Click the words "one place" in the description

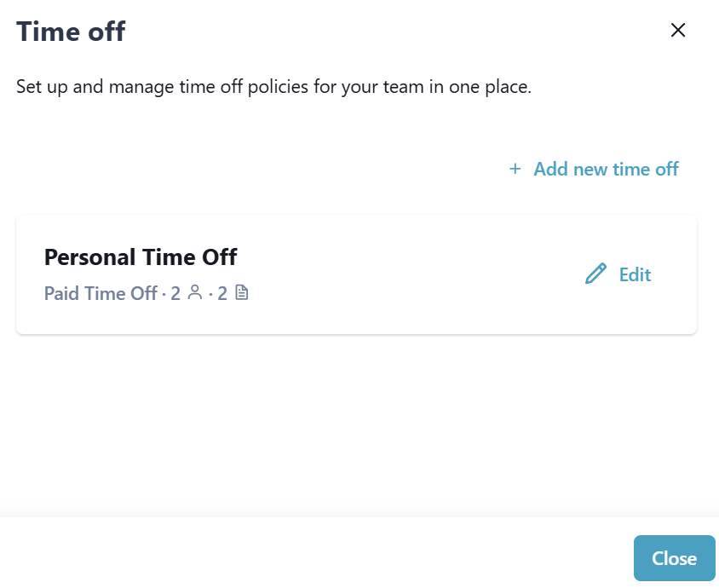(488, 87)
